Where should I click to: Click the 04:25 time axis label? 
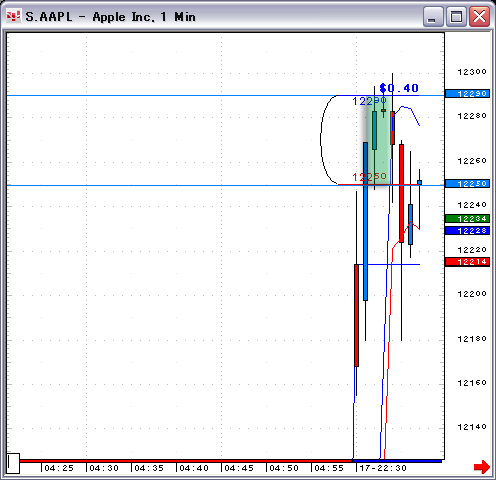pos(59,468)
